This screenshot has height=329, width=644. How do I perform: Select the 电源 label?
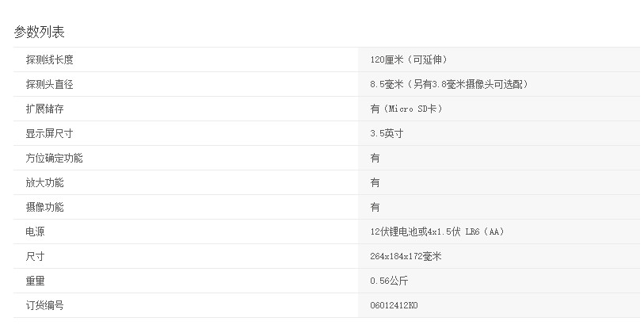[x=35, y=231]
